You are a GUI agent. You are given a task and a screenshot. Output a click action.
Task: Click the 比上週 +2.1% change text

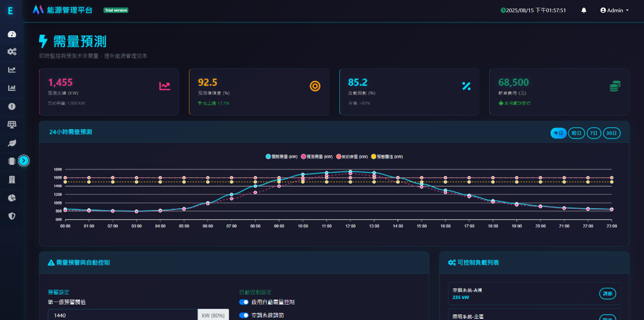pyautogui.click(x=213, y=103)
